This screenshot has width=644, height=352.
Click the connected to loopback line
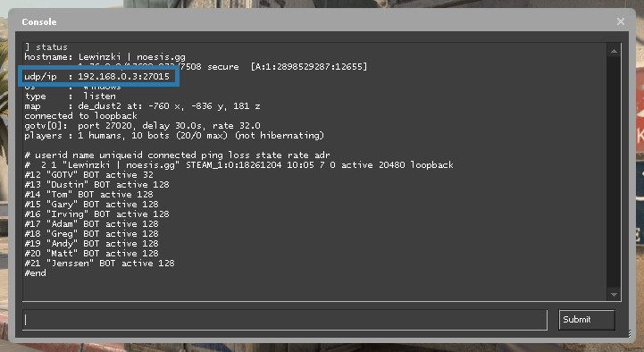[80, 116]
